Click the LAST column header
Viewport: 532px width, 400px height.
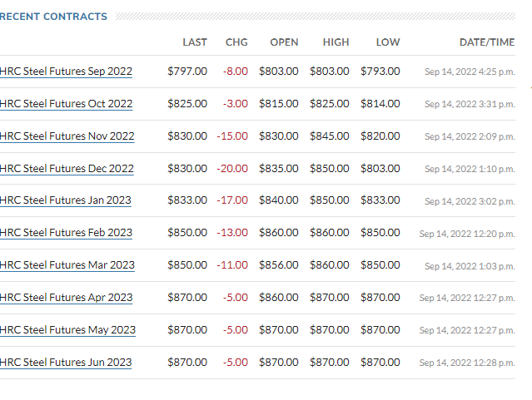click(x=195, y=42)
